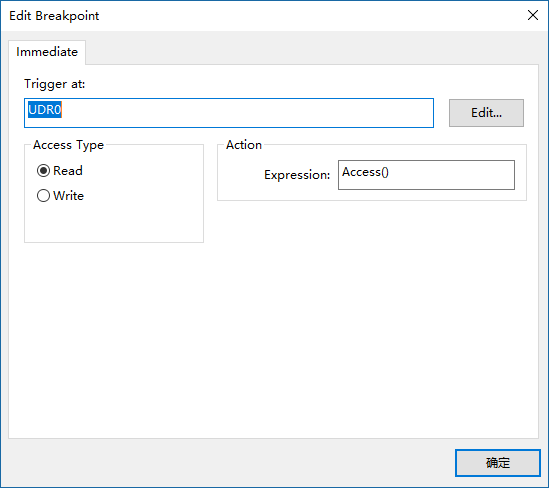Click the Trigger at field containing UDR0
Image resolution: width=549 pixels, height=488 pixels.
(x=229, y=113)
